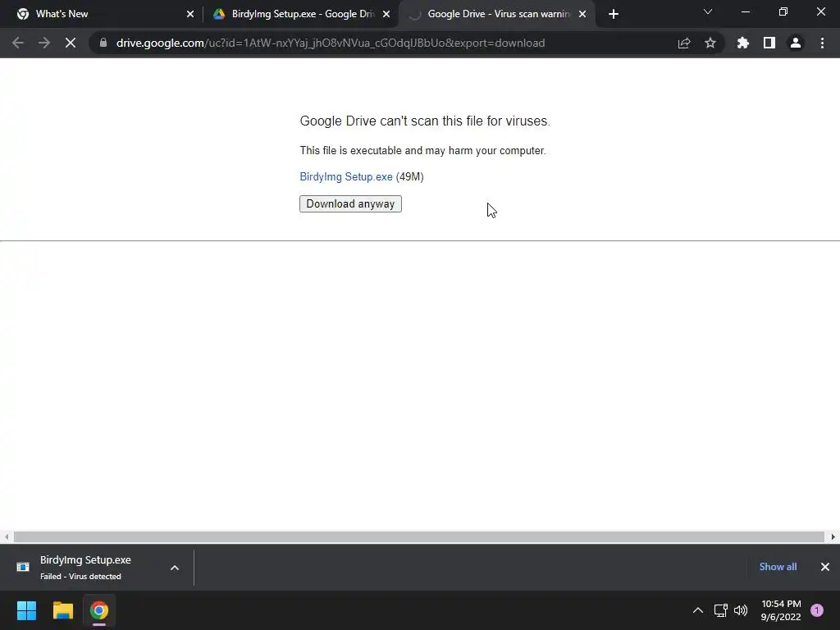Stop loading this page
Image resolution: width=840 pixels, height=630 pixels.
click(x=71, y=43)
